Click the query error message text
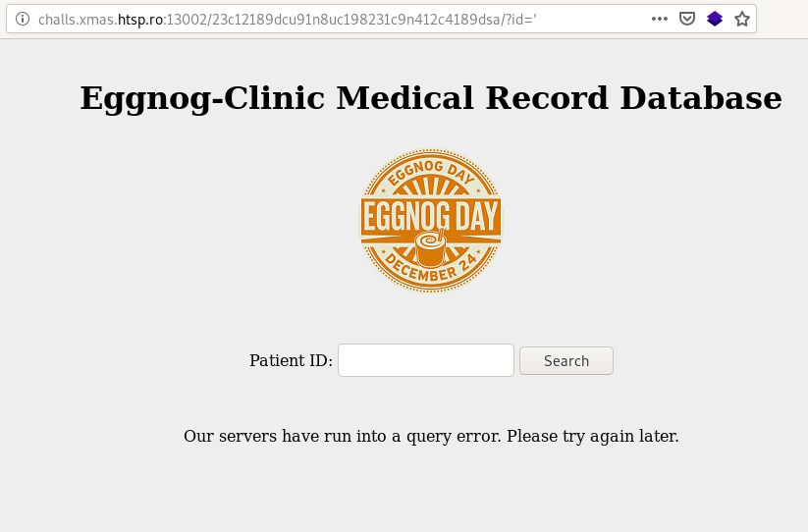The height and width of the screenshot is (532, 808). [x=431, y=436]
